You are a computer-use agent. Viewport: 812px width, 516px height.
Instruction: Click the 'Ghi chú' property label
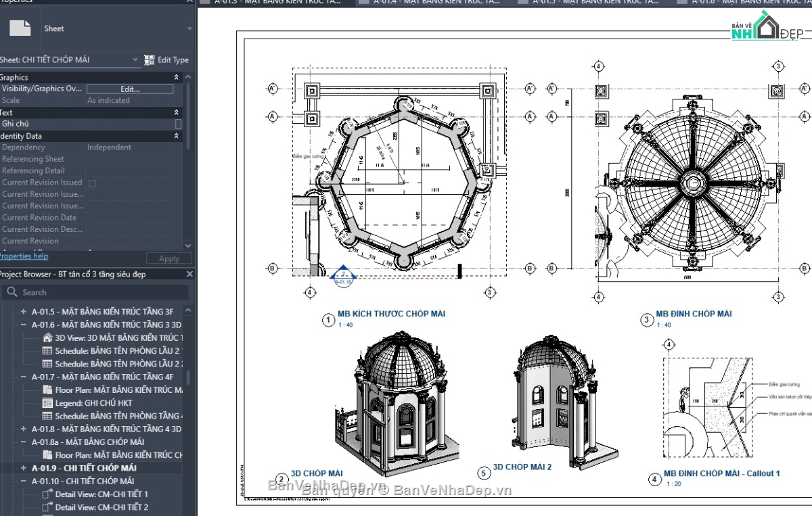pos(15,124)
